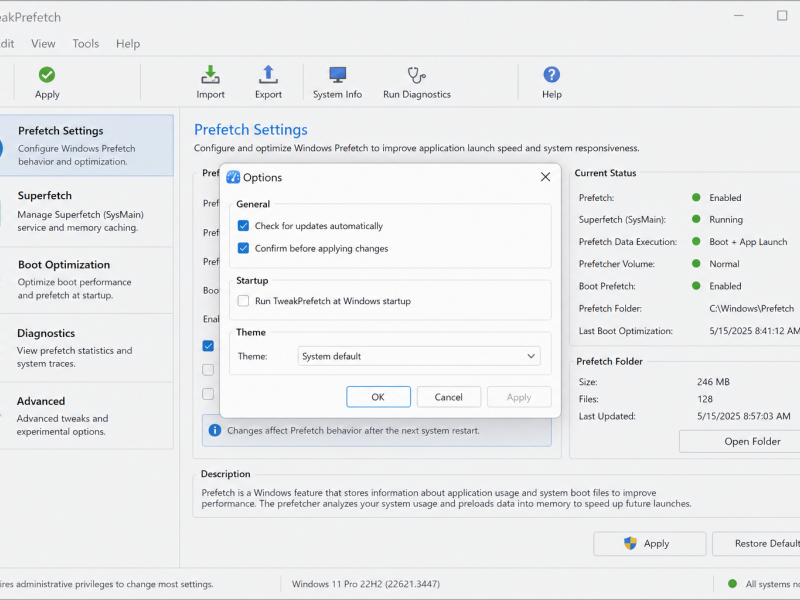This screenshot has height=600, width=800.
Task: Open the Tools menu
Action: 85,43
